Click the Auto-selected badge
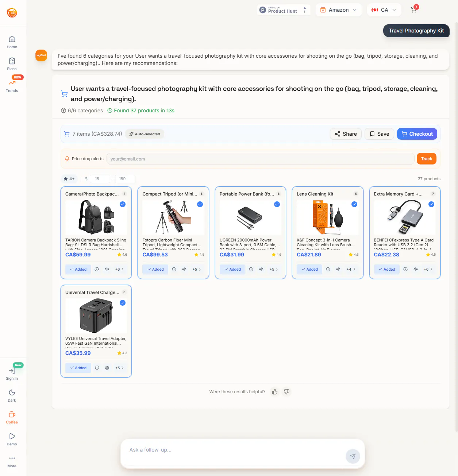The height and width of the screenshot is (476, 458). pos(145,134)
